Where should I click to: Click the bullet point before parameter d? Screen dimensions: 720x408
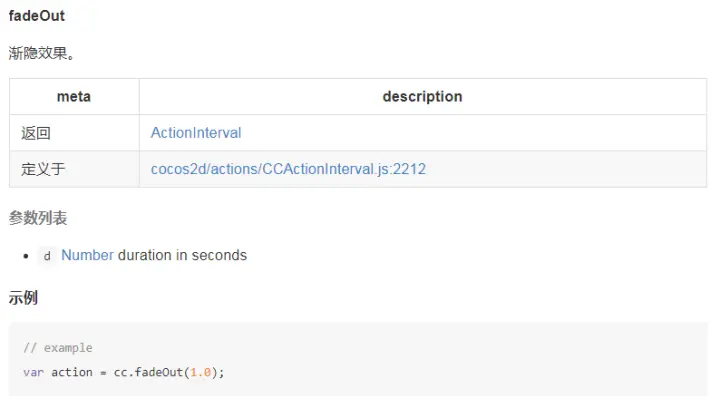[x=26, y=256]
